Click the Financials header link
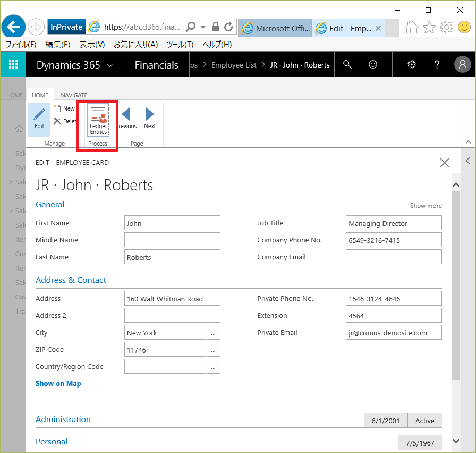476x453 pixels. tap(156, 65)
